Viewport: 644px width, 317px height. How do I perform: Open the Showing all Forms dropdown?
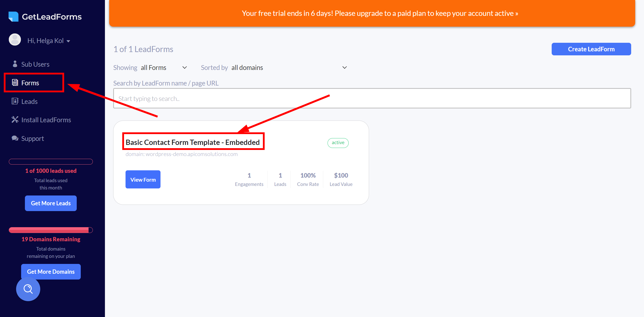pyautogui.click(x=164, y=68)
